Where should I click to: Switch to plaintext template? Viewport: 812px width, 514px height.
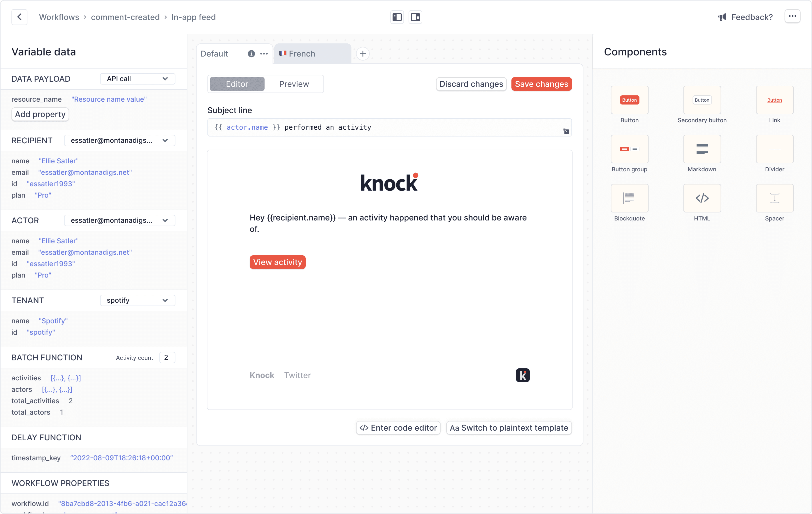[x=508, y=428]
